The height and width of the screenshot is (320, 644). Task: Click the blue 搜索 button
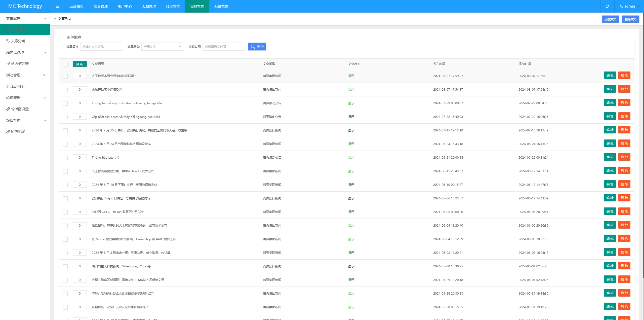pos(257,47)
